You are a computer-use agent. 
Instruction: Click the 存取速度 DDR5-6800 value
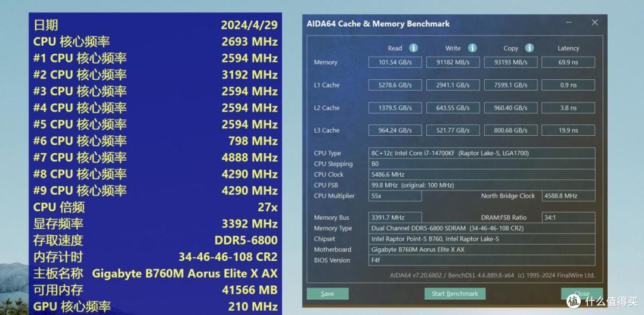pyautogui.click(x=246, y=240)
